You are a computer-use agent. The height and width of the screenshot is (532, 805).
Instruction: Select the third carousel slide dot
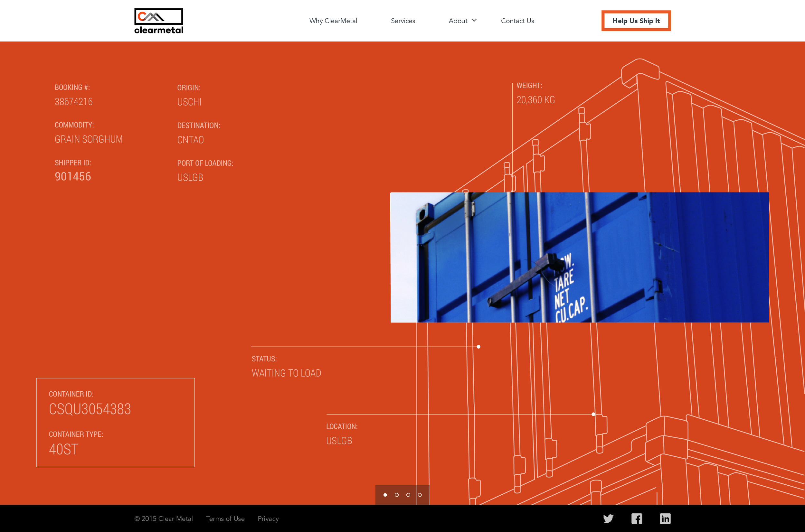(408, 495)
